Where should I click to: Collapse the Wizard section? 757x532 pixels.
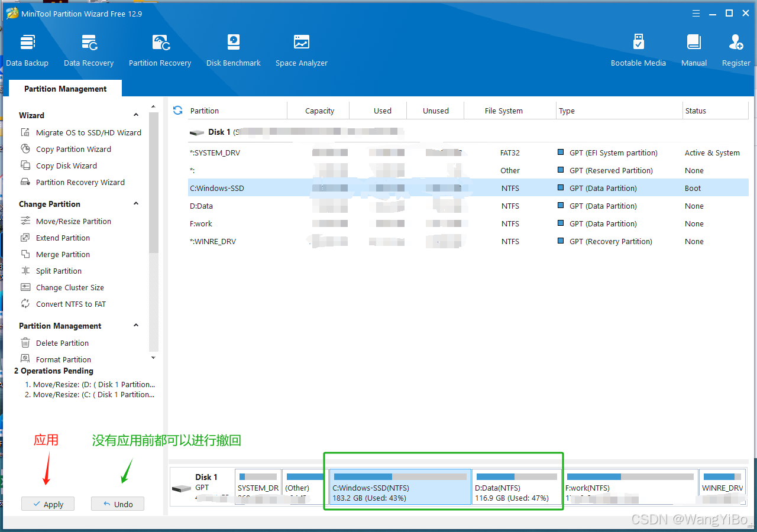(x=136, y=115)
